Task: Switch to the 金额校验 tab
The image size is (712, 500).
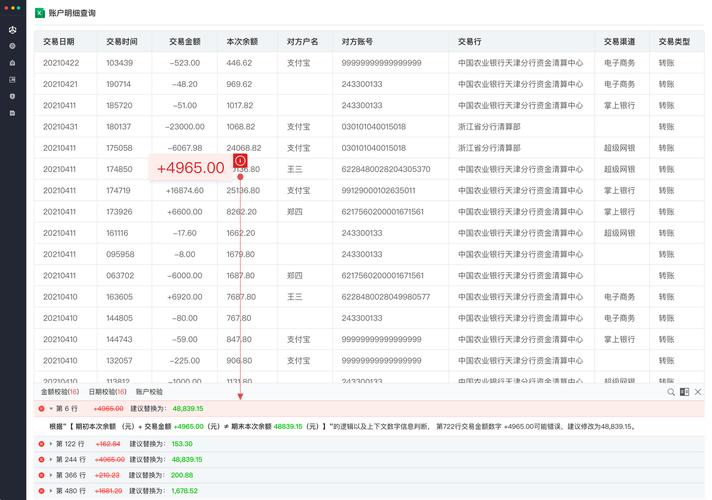Action: (x=60, y=391)
